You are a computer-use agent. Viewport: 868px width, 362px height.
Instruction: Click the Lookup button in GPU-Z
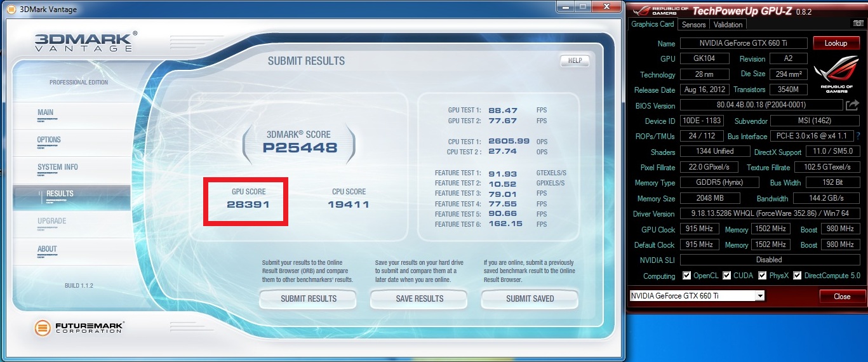tap(836, 43)
